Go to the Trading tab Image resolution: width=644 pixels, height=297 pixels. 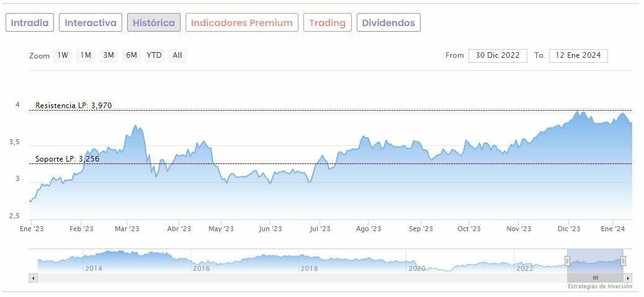pyautogui.click(x=327, y=23)
